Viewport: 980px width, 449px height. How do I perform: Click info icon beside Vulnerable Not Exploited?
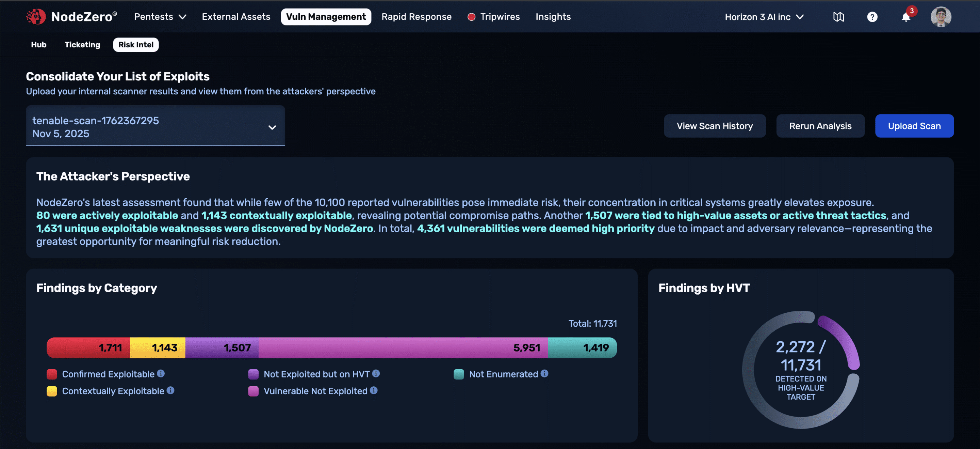click(374, 390)
